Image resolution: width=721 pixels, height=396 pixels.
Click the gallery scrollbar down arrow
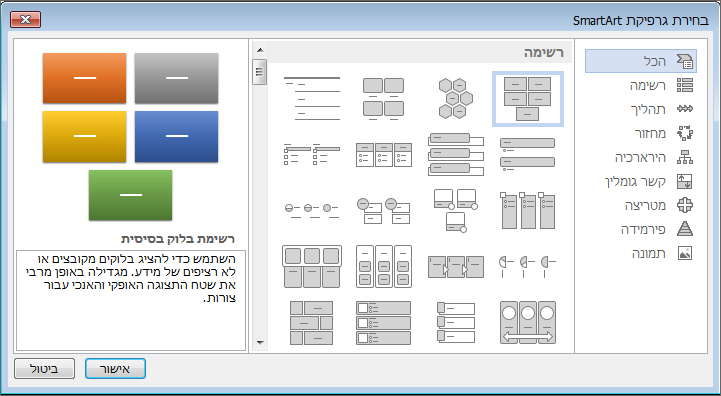coord(260,343)
